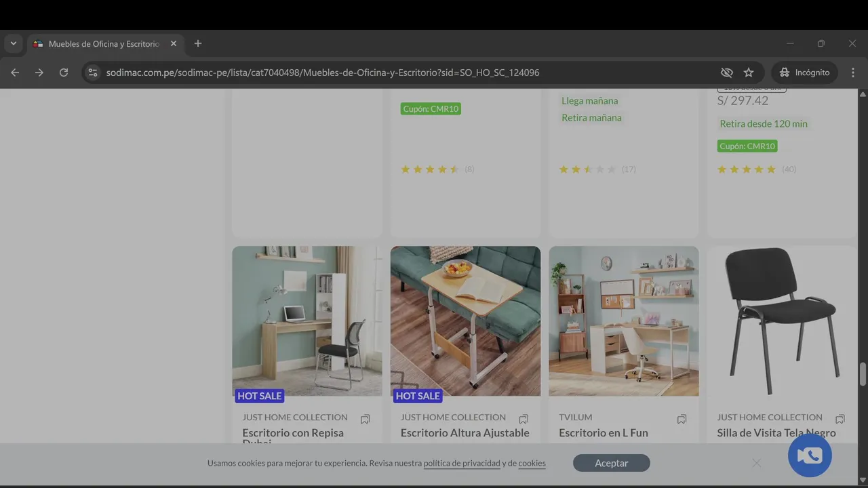Click the Llega mañana delivery text
This screenshot has height=488, width=868.
[x=590, y=101]
